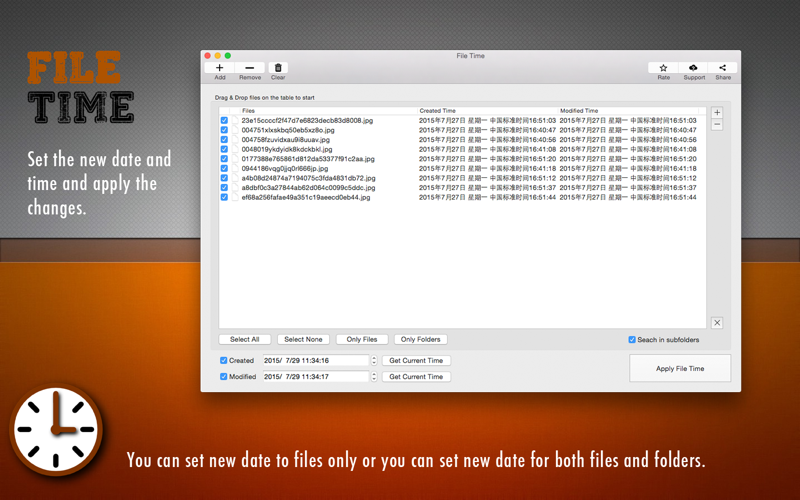This screenshot has height=500, width=800.
Task: Click the Files column header
Action: [x=329, y=110]
